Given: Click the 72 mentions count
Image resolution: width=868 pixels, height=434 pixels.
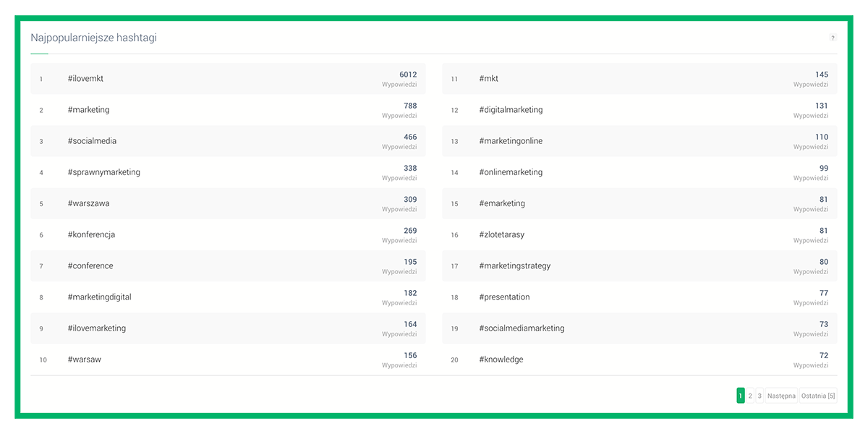Looking at the screenshot, I should [x=824, y=355].
